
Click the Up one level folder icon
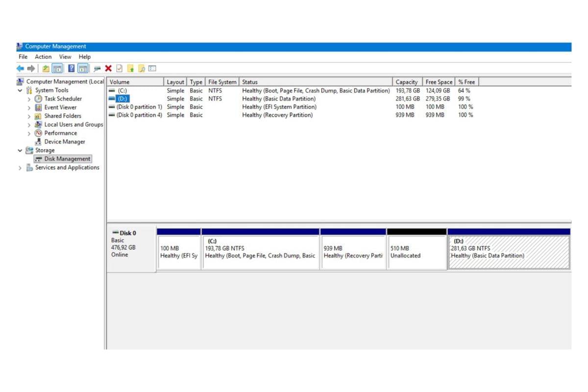(x=46, y=69)
